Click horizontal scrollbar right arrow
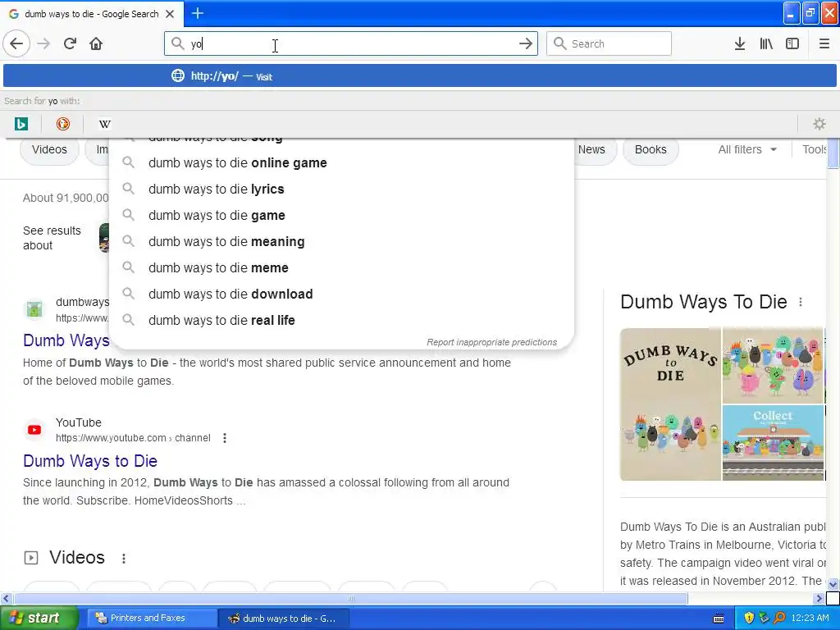 pos(819,598)
